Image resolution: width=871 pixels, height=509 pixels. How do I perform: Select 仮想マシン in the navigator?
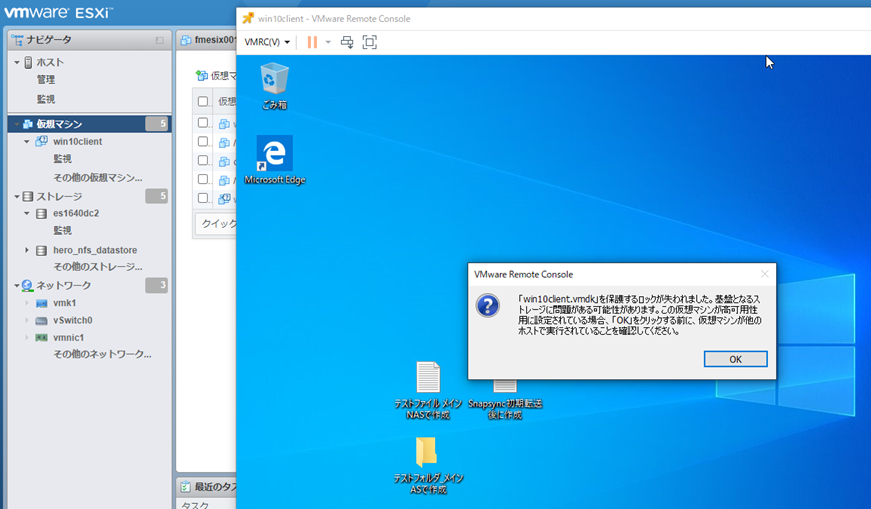[59, 124]
